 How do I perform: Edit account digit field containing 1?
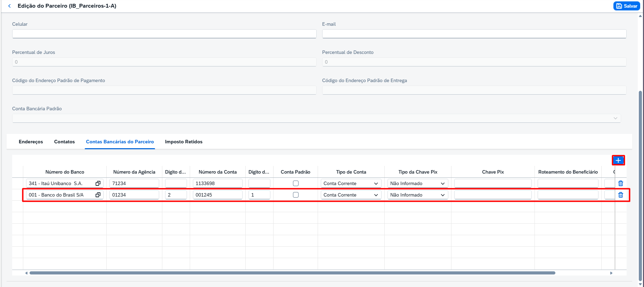[x=259, y=195]
